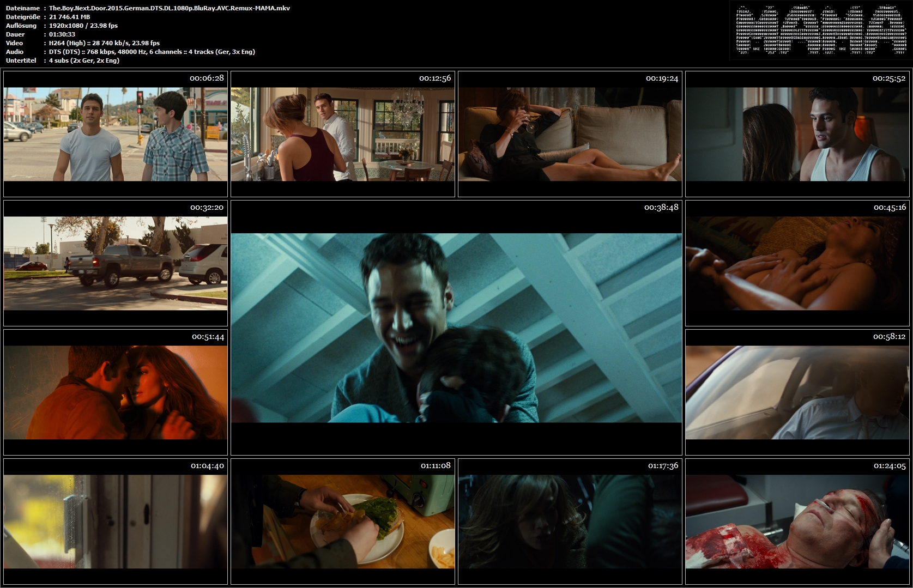Click the final frame thumbnail at 01:24:05
Image resolution: width=913 pixels, height=588 pixels.
tap(797, 522)
